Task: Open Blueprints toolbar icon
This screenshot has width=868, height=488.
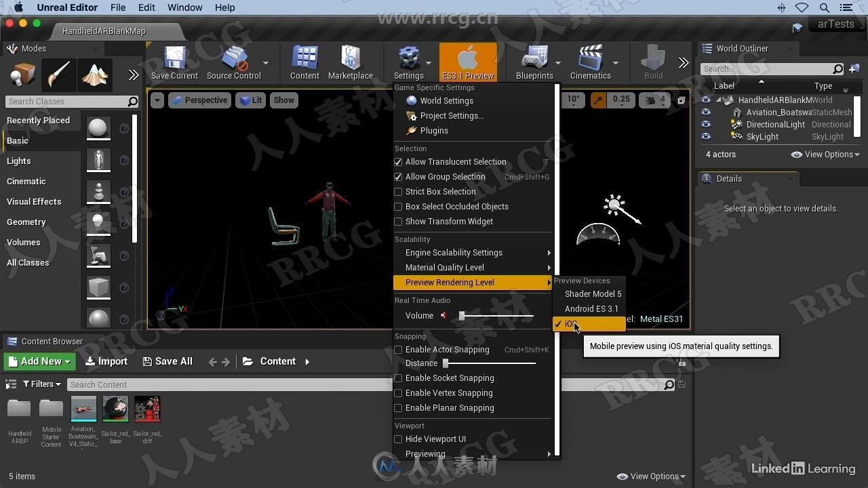Action: point(534,58)
